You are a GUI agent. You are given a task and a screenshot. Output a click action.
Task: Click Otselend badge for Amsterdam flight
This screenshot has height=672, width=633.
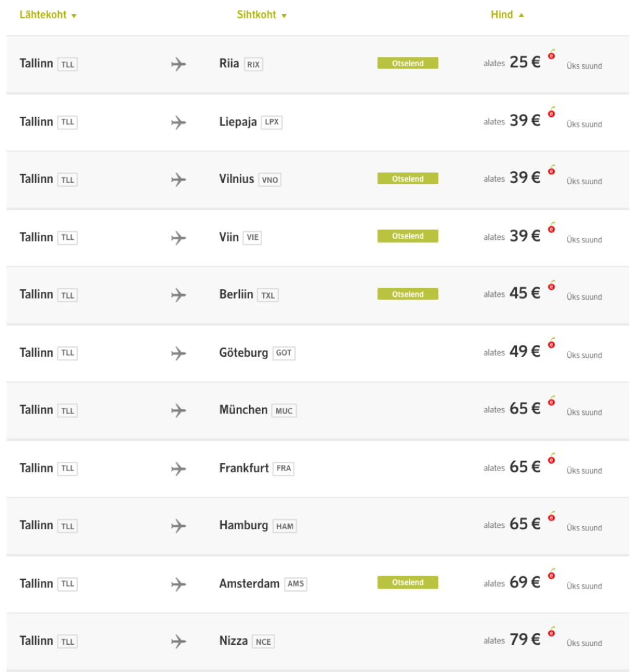click(x=407, y=582)
